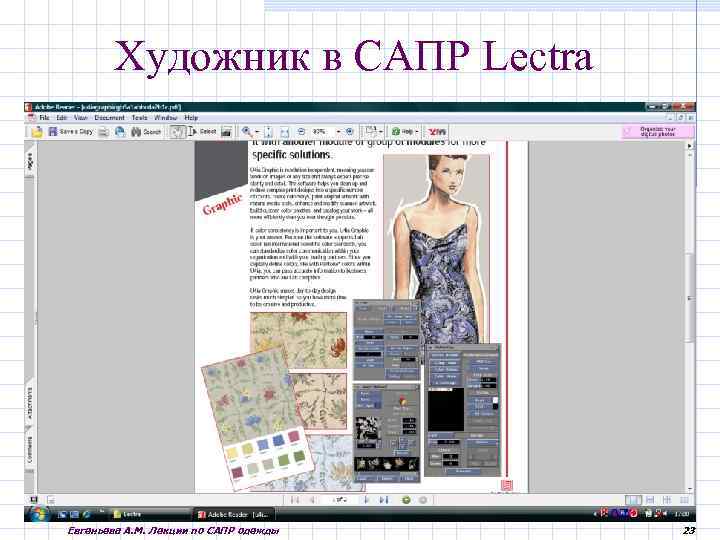720x540 pixels.
Task: Click the Open folder icon in toolbar
Action: tap(37, 132)
